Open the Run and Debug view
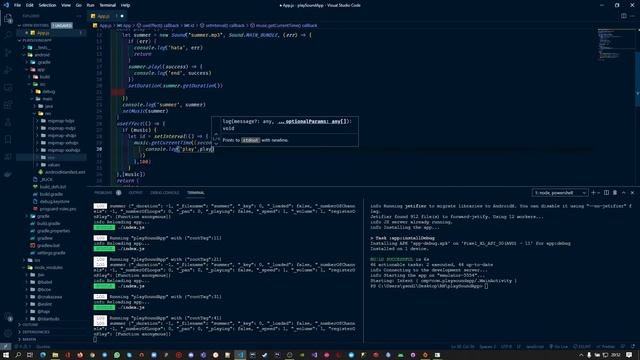This screenshot has width=640, height=360. 8,70
